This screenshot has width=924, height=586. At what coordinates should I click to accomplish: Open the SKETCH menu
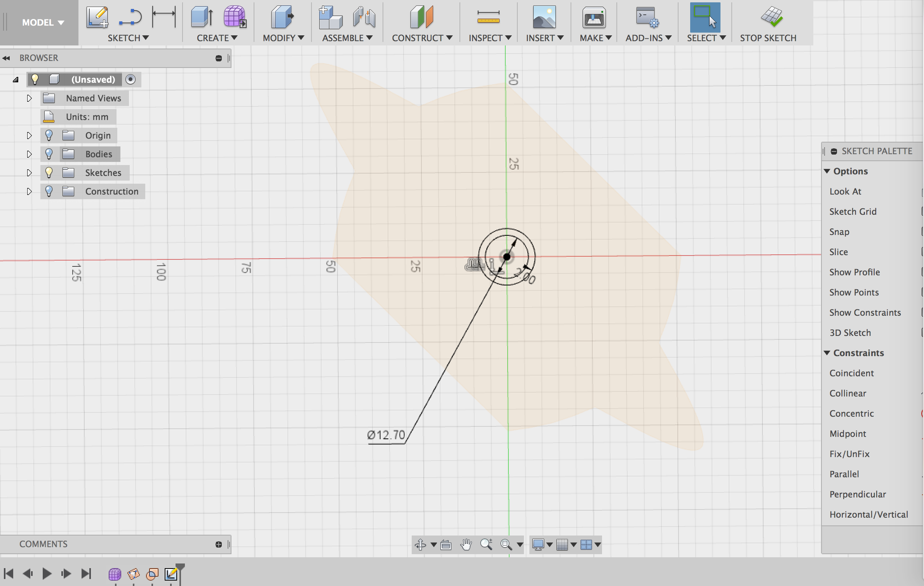coord(128,38)
